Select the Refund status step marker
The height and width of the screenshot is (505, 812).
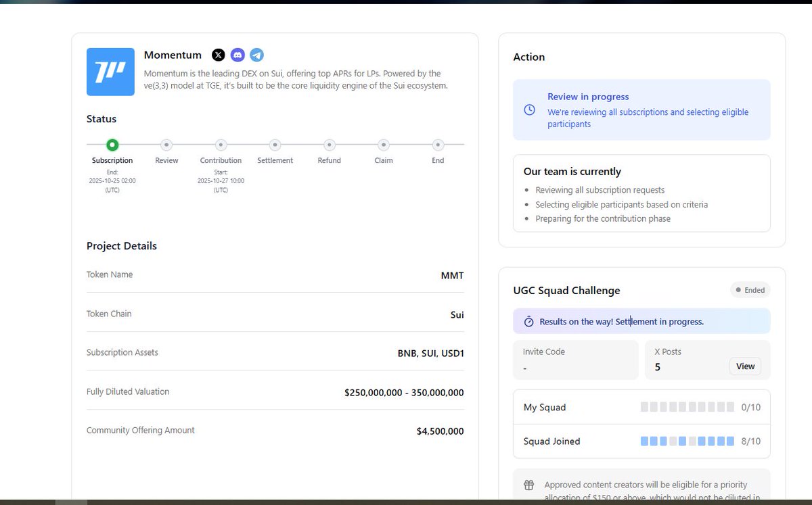(330, 145)
